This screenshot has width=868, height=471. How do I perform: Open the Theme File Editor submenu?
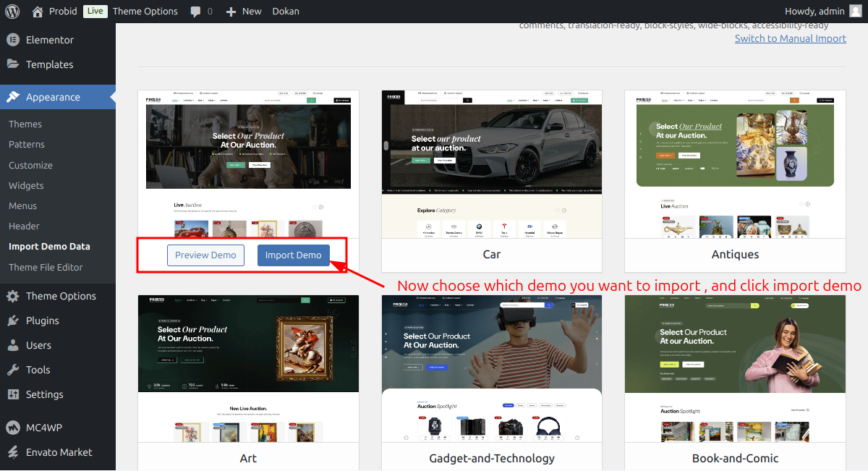[46, 267]
